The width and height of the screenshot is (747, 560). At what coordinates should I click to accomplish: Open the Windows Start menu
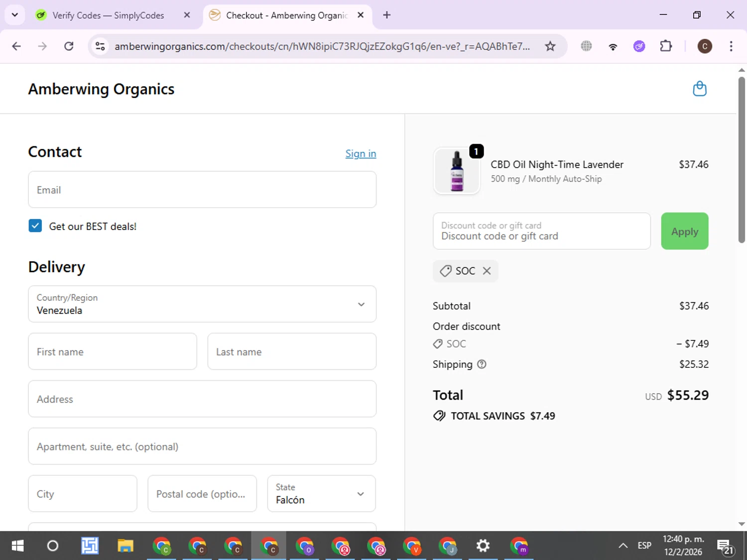17,546
